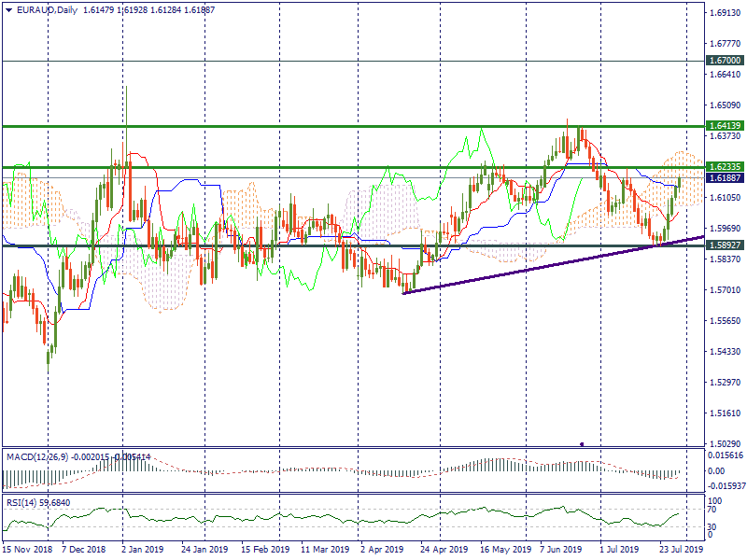Select the 1.58927 support level label

coord(725,245)
